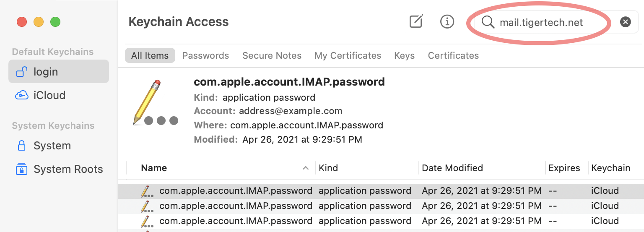This screenshot has height=232, width=644.
Task: Show the Secure Notes tab
Action: tap(272, 55)
